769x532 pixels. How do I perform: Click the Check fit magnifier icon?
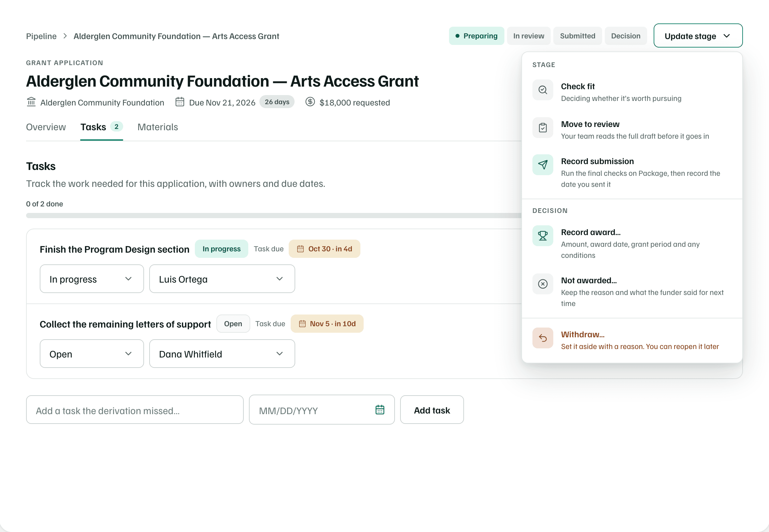(x=543, y=90)
